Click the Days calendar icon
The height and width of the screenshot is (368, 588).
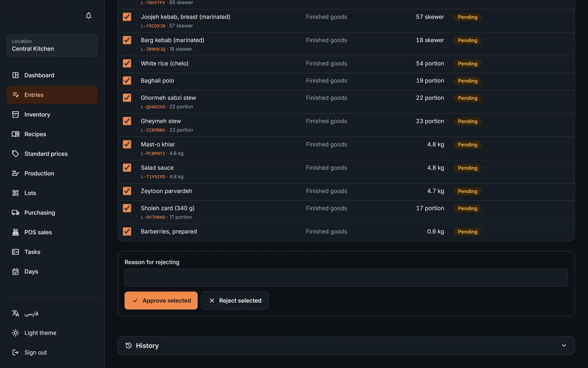(x=15, y=272)
